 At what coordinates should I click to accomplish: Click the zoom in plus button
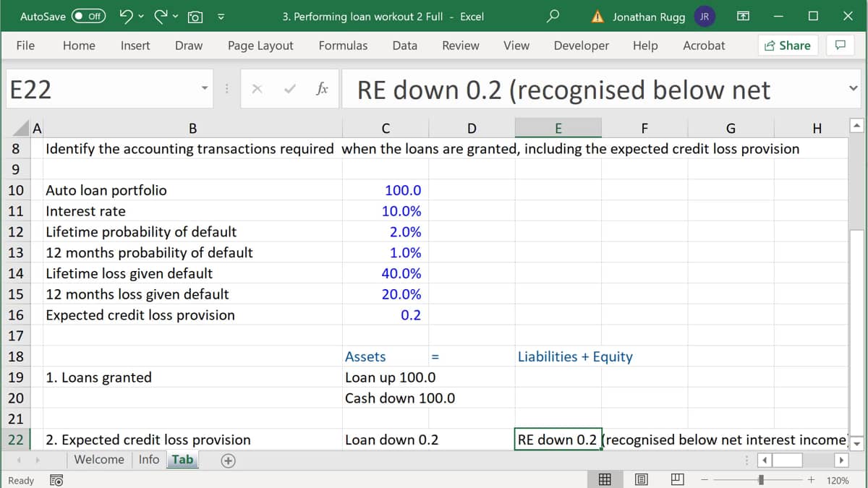pyautogui.click(x=812, y=480)
